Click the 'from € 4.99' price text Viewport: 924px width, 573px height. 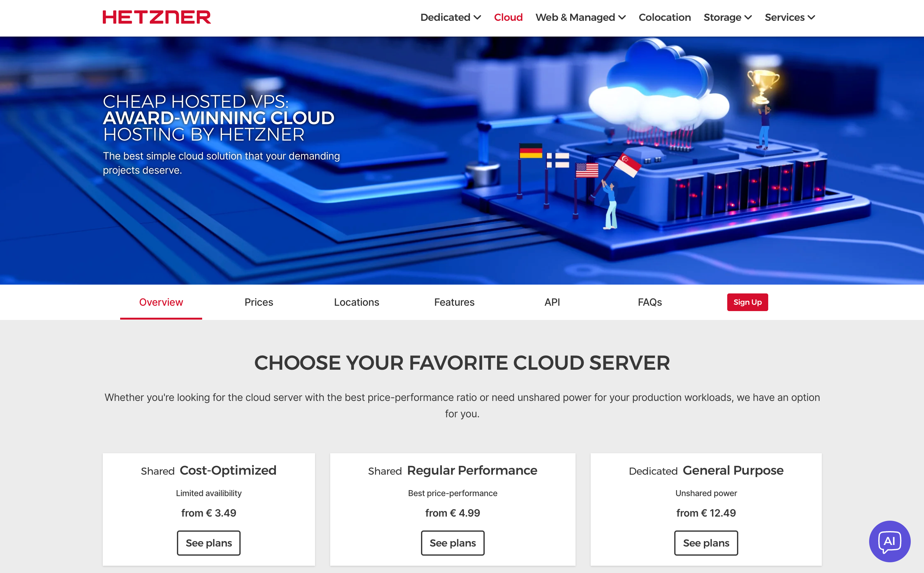pyautogui.click(x=453, y=513)
